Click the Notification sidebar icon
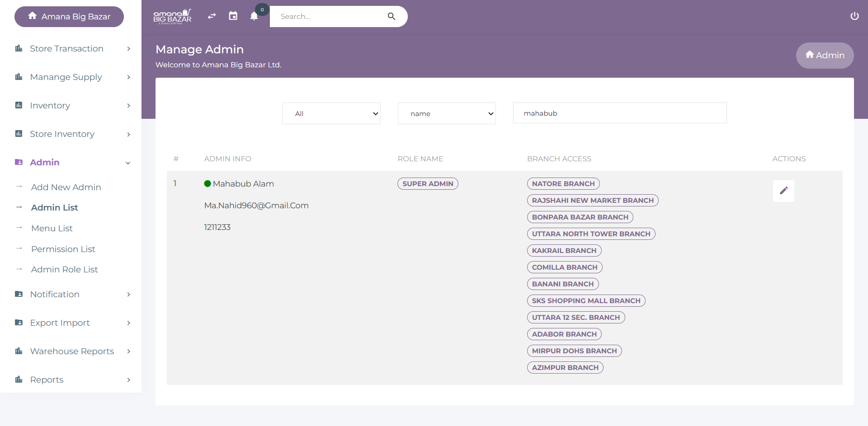 [x=19, y=294]
